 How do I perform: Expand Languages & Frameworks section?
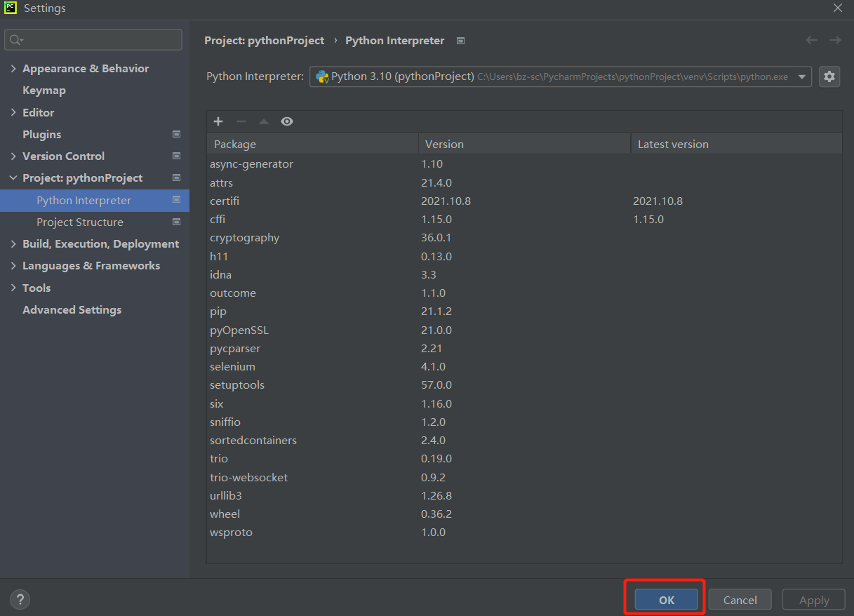point(13,265)
